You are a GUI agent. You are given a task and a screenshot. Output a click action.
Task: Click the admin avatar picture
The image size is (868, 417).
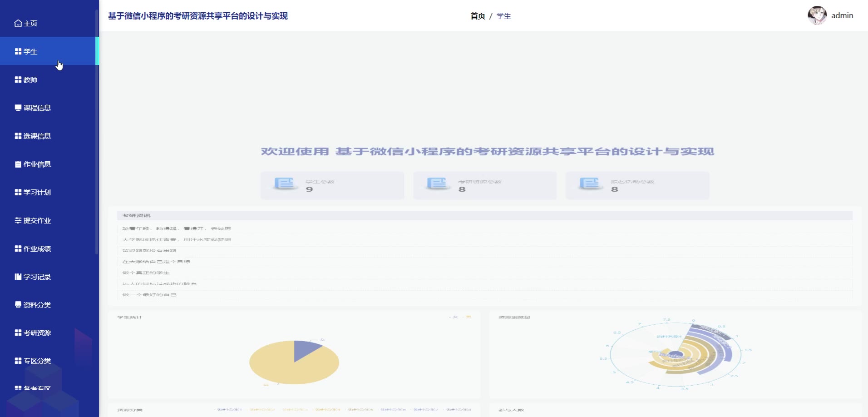(817, 15)
